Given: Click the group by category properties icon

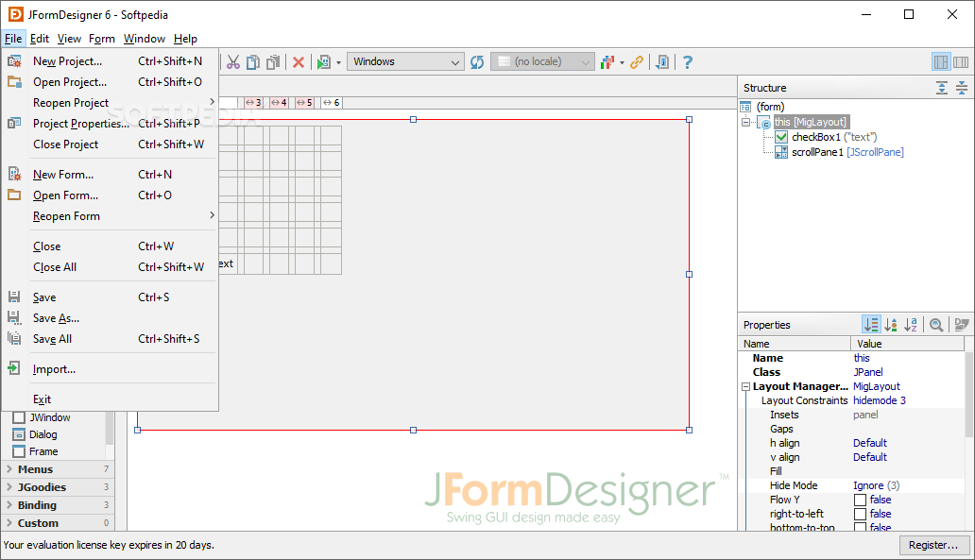Looking at the screenshot, I should click(871, 325).
